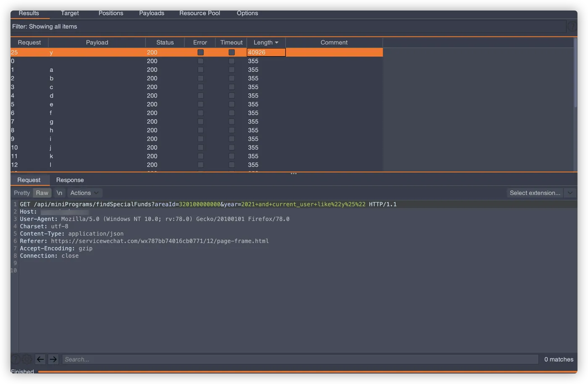This screenshot has width=588, height=384.
Task: Open the filter help question-mark icon
Action: [572, 26]
